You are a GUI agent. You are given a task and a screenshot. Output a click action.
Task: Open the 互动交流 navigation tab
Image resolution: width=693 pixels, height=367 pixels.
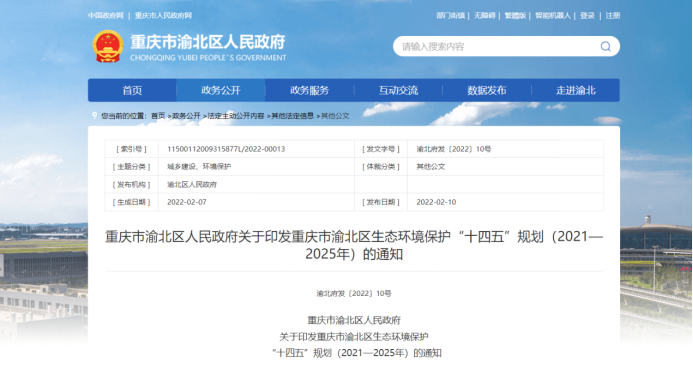pos(398,90)
